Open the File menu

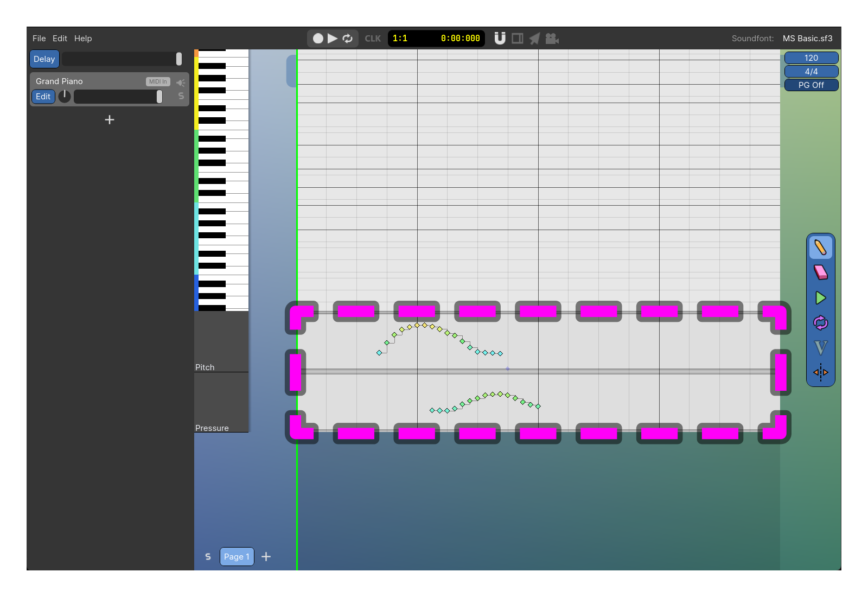39,38
